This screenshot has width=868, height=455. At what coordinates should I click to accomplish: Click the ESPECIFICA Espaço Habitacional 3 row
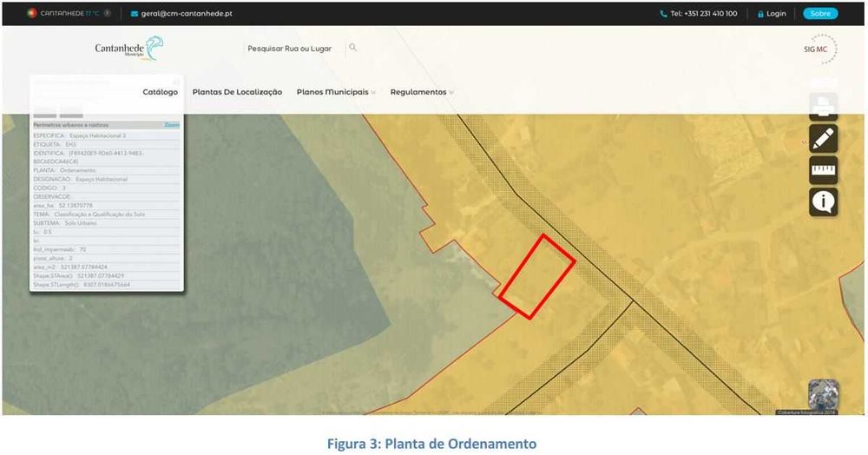pos(106,135)
